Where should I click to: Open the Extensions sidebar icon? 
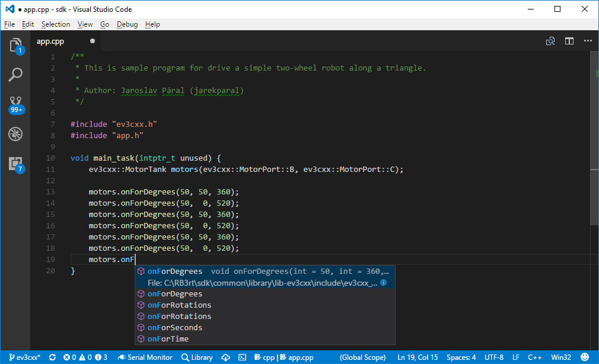[x=16, y=164]
